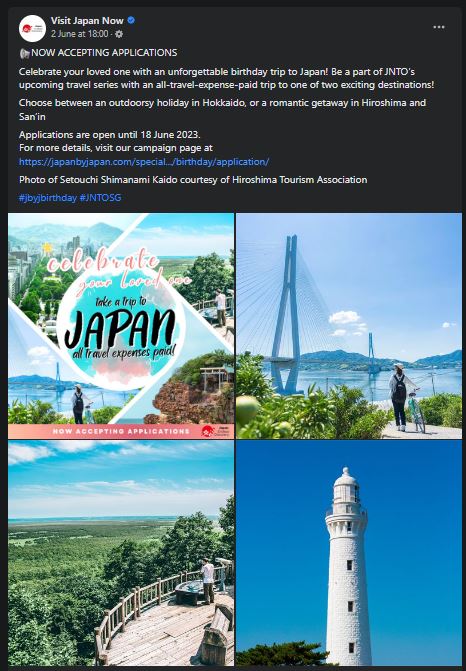Follow the japanbyjapan.com application link

click(144, 162)
